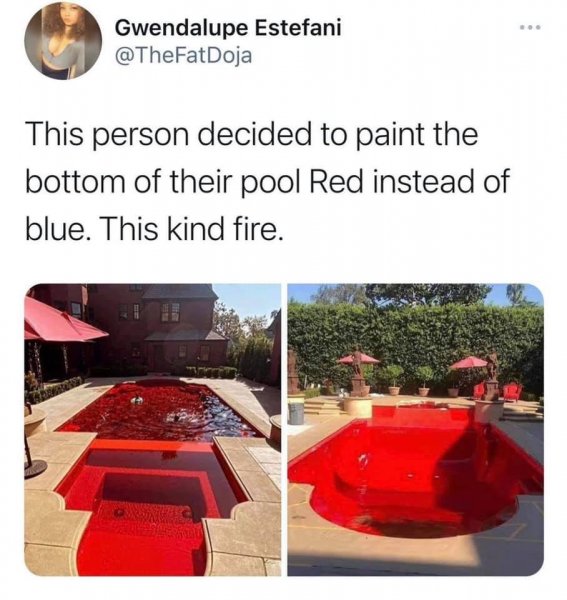Screen dimensions: 567x600
Task: Open the left photo of long red pool
Action: coord(153,430)
